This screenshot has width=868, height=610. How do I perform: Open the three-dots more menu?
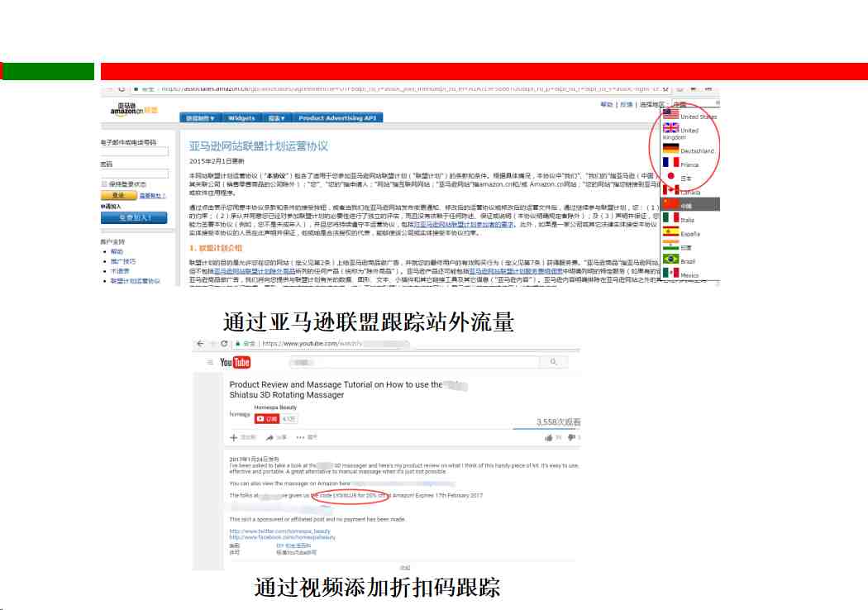click(x=300, y=437)
